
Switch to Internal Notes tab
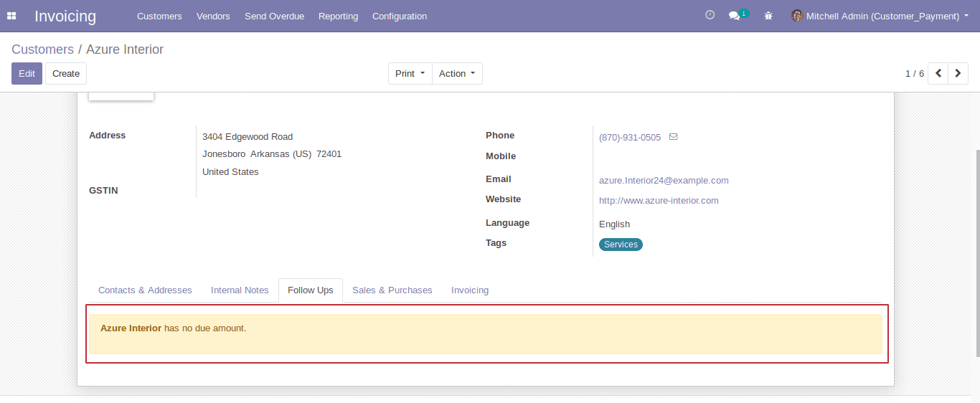(x=240, y=290)
